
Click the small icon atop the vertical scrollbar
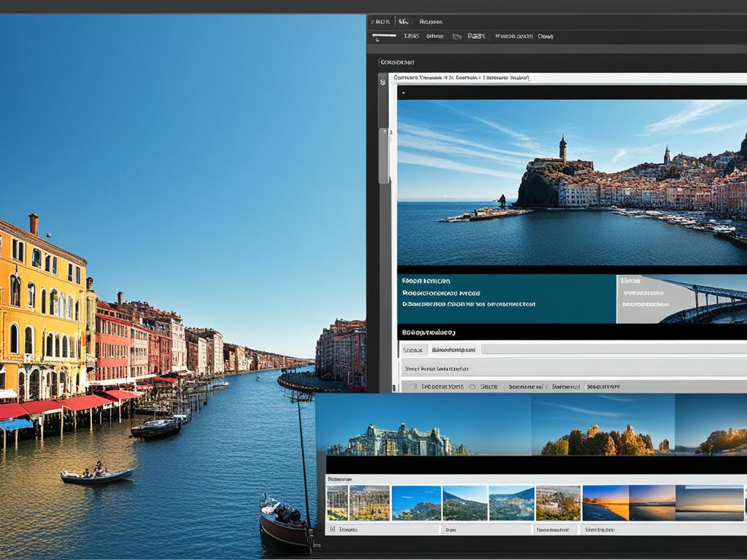pyautogui.click(x=383, y=82)
